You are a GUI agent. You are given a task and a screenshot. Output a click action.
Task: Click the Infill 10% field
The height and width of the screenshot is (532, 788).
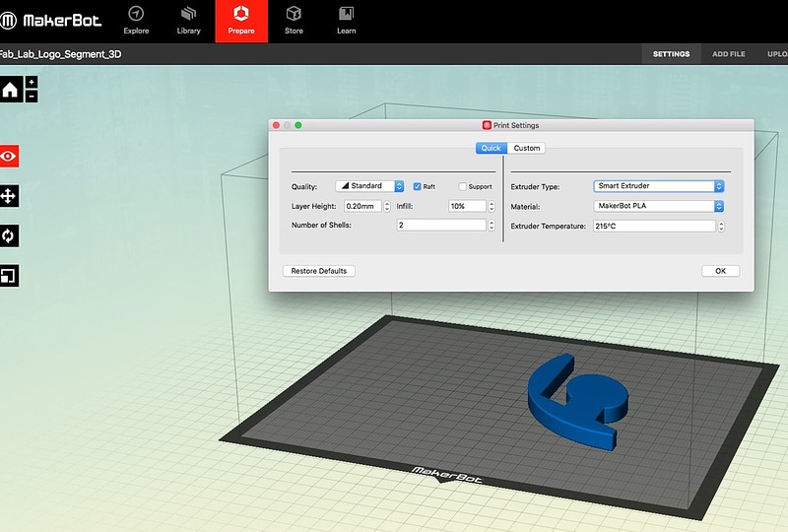coord(467,206)
